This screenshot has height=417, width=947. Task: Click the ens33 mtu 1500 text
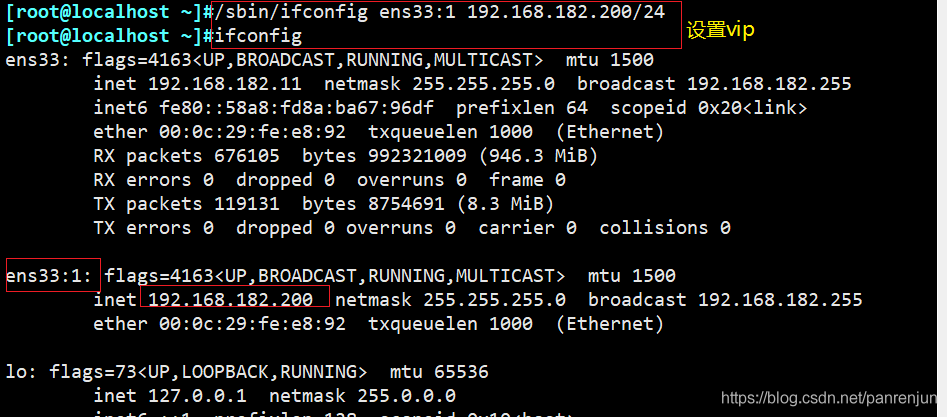tap(609, 60)
